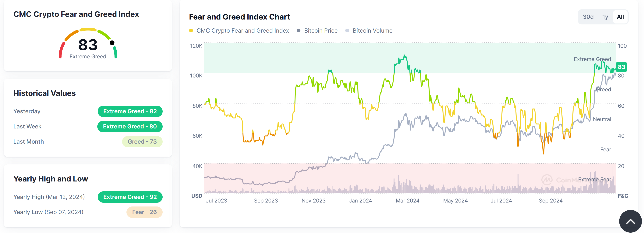Click the 'Fear - 26' Yearly Low badge

[x=144, y=212]
